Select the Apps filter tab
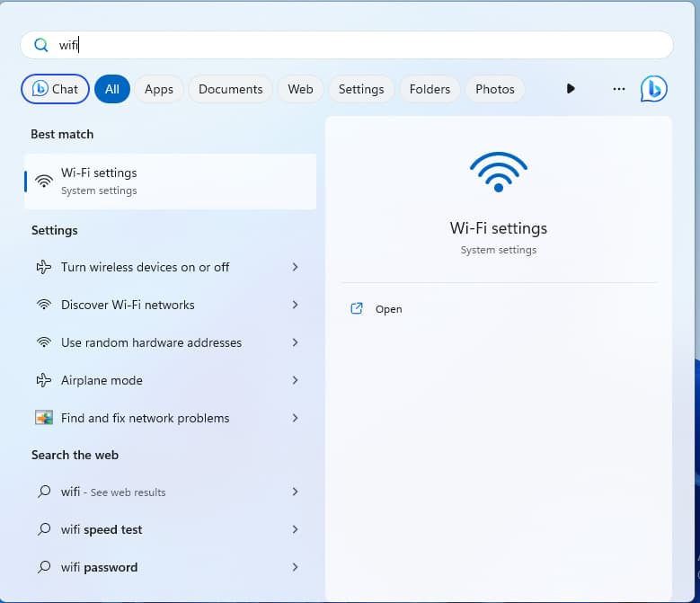 159,89
